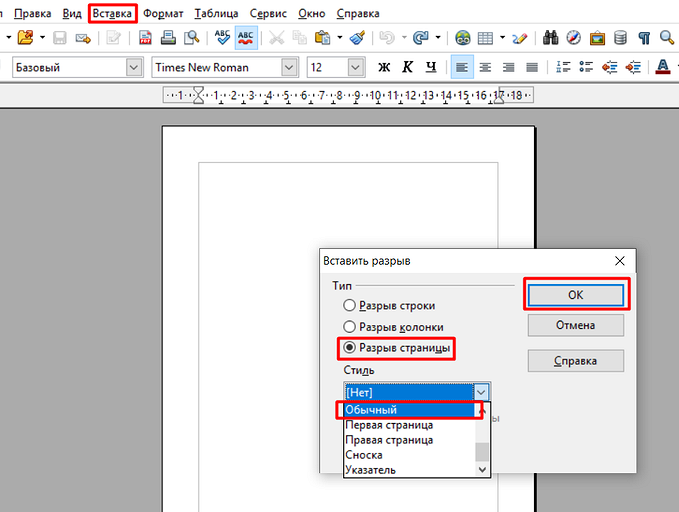The height and width of the screenshot is (512, 679).
Task: Click the Export as PDF icon
Action: pos(146,38)
